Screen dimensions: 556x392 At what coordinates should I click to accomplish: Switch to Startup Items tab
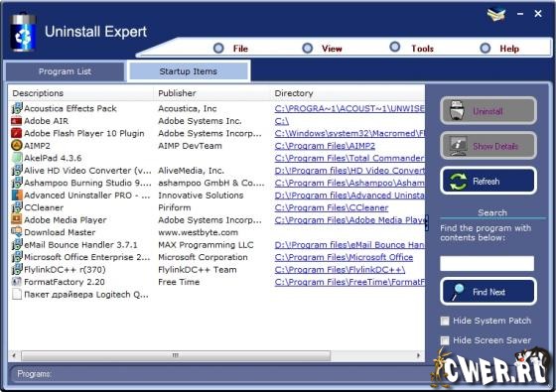(189, 71)
